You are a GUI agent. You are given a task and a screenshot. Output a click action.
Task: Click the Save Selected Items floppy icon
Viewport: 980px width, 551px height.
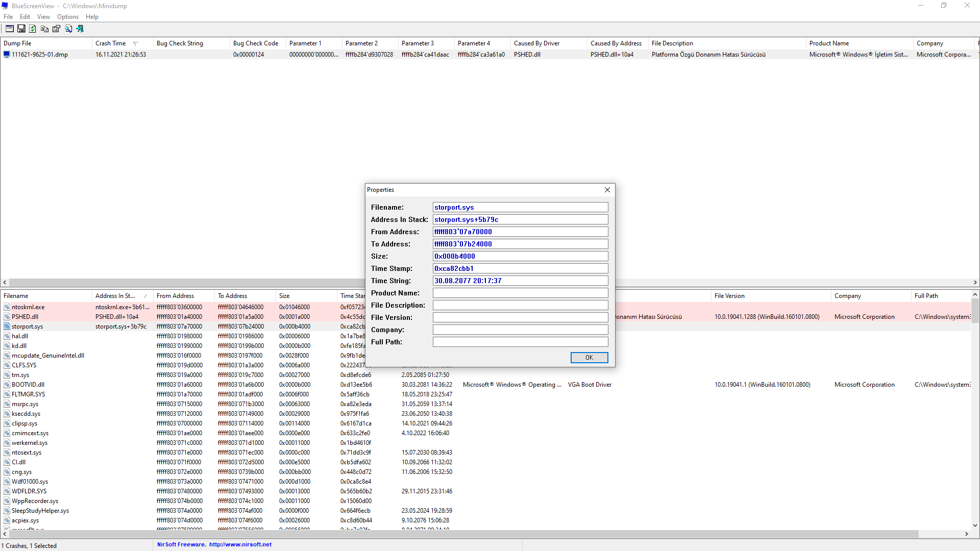point(21,29)
